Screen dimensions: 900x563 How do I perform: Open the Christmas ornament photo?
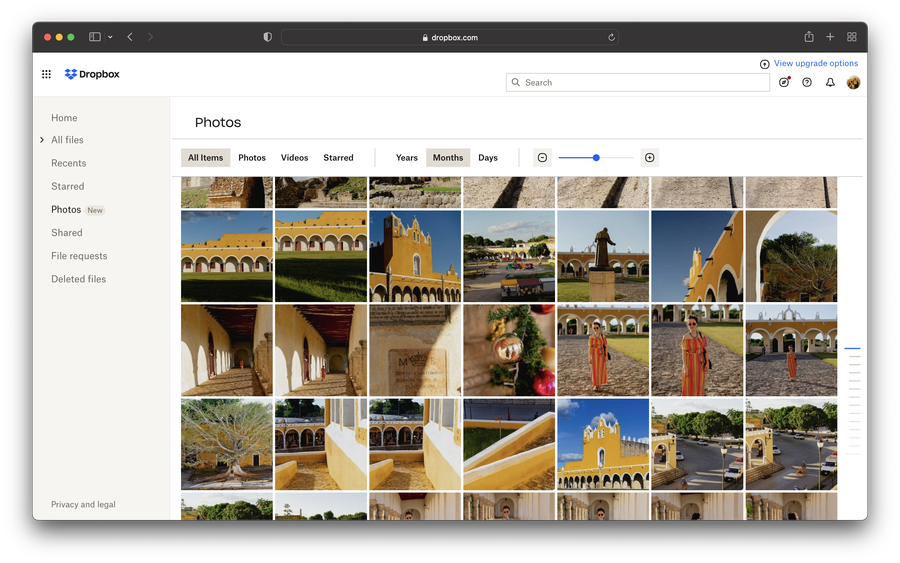pyautogui.click(x=509, y=350)
